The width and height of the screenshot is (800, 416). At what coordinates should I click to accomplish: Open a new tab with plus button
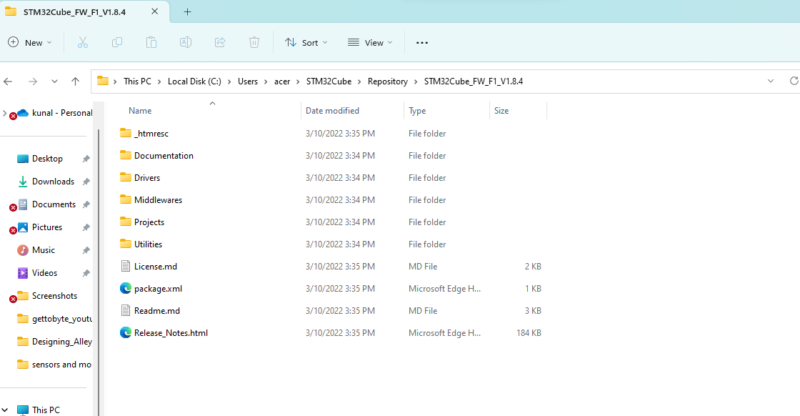coord(187,12)
